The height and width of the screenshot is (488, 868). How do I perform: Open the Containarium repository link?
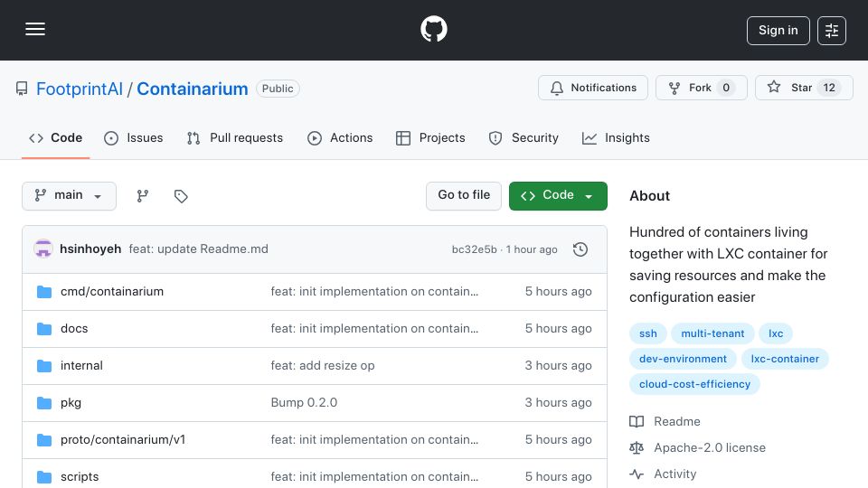(x=192, y=89)
